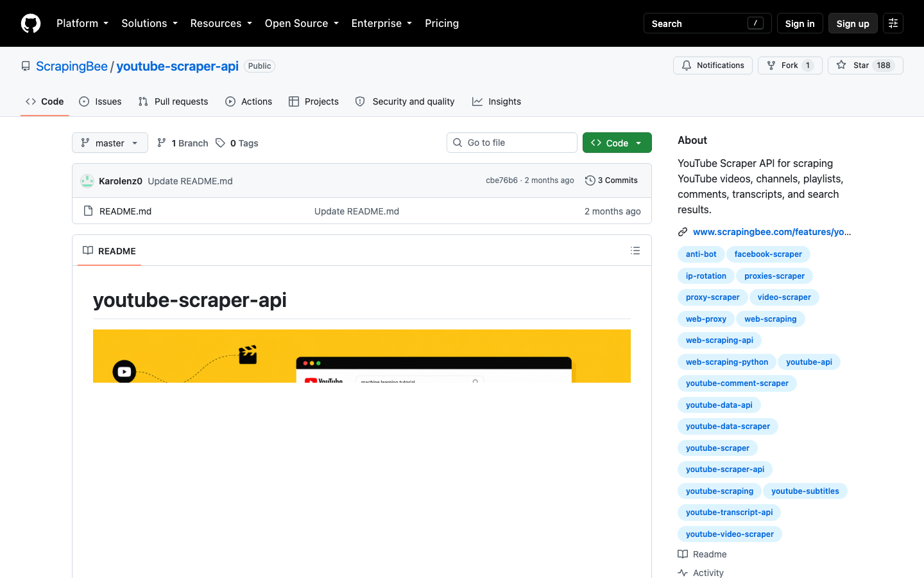Open the Readme link in About
Viewport: 924px width, 578px height.
click(703, 554)
